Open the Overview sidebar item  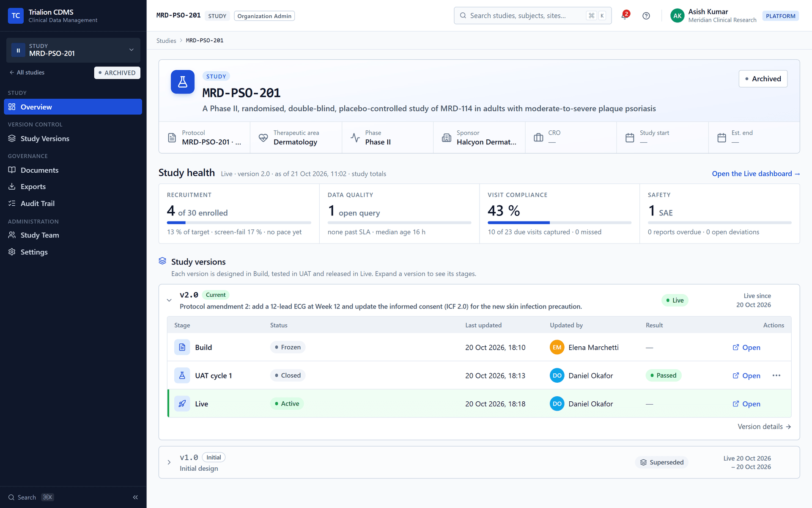click(73, 107)
